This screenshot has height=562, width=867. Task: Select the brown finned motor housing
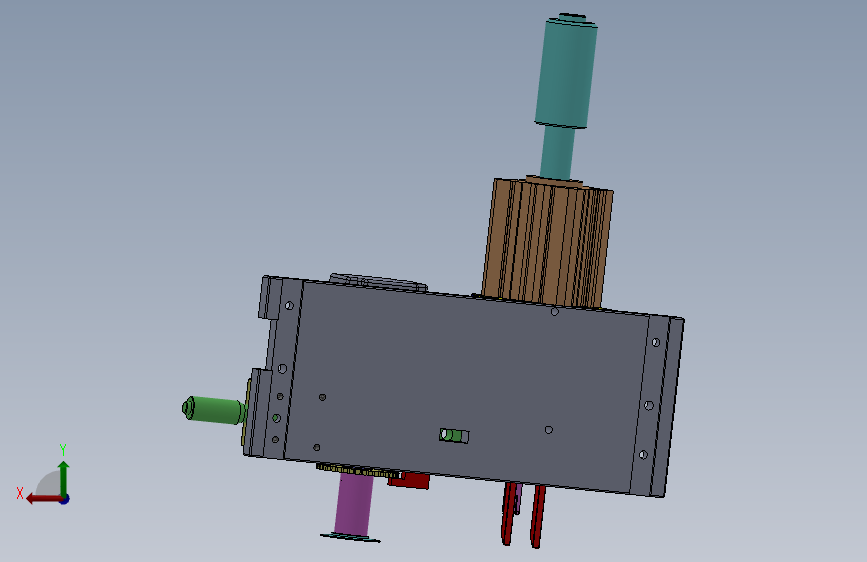click(547, 242)
